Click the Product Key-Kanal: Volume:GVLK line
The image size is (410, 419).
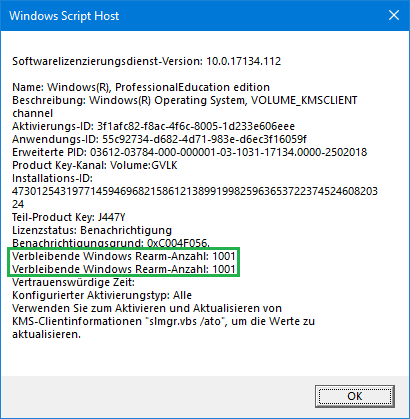(x=95, y=165)
